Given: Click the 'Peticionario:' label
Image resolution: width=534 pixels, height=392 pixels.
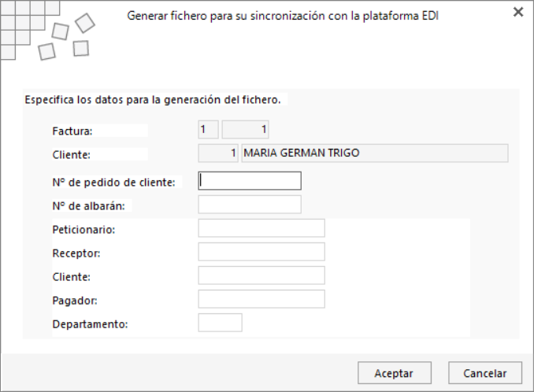Looking at the screenshot, I should pyautogui.click(x=83, y=230).
